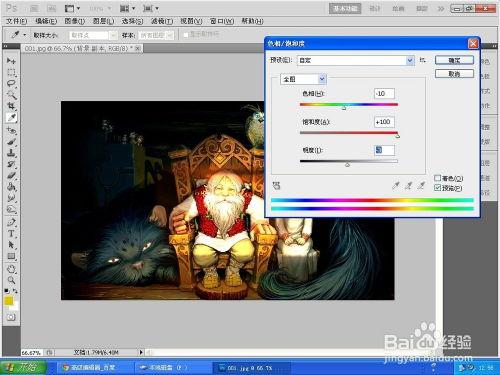The height and width of the screenshot is (375, 500).
Task: Open the Edit menu
Action: [x=46, y=21]
